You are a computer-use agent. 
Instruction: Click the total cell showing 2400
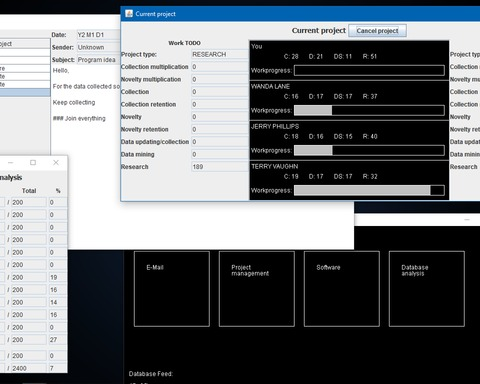29,368
